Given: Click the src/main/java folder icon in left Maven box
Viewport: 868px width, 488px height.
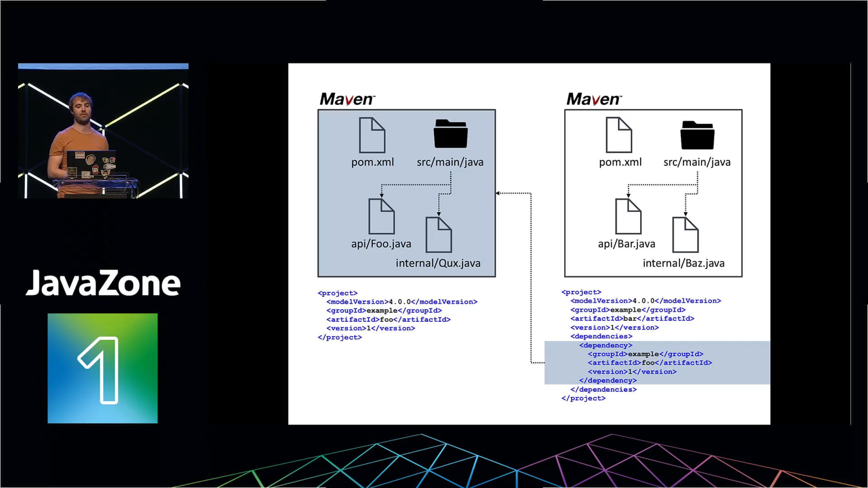Looking at the screenshot, I should [x=451, y=133].
